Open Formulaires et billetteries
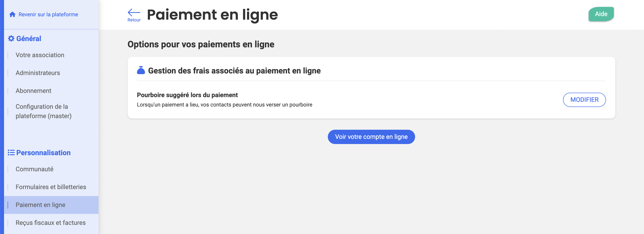This screenshot has width=644, height=234. [x=51, y=187]
